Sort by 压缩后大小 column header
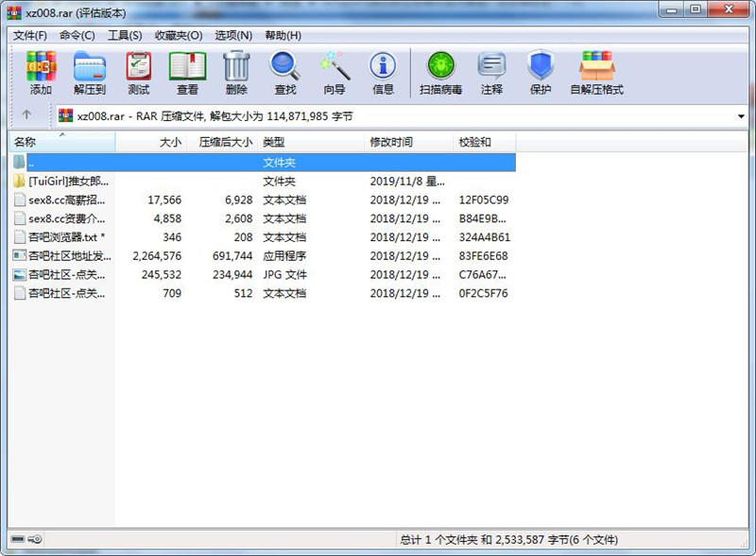 click(x=222, y=142)
